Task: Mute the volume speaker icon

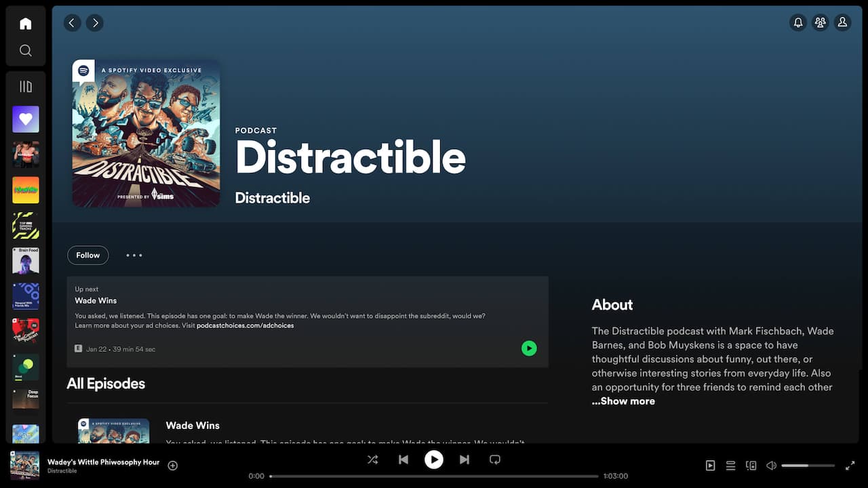Action: (771, 466)
